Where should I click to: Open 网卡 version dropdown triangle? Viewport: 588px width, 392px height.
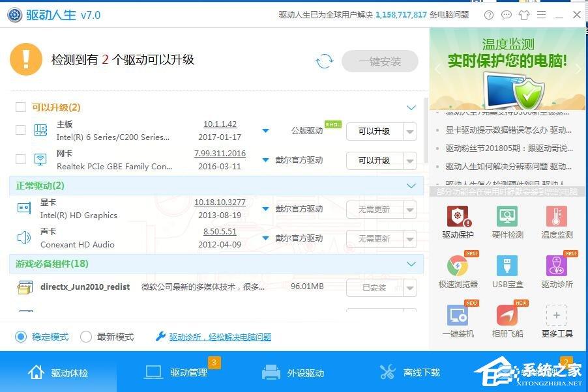(x=265, y=160)
